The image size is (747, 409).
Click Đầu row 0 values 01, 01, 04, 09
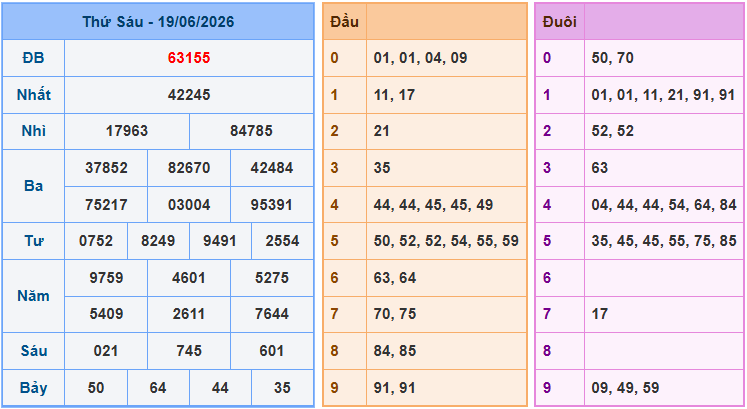421,58
